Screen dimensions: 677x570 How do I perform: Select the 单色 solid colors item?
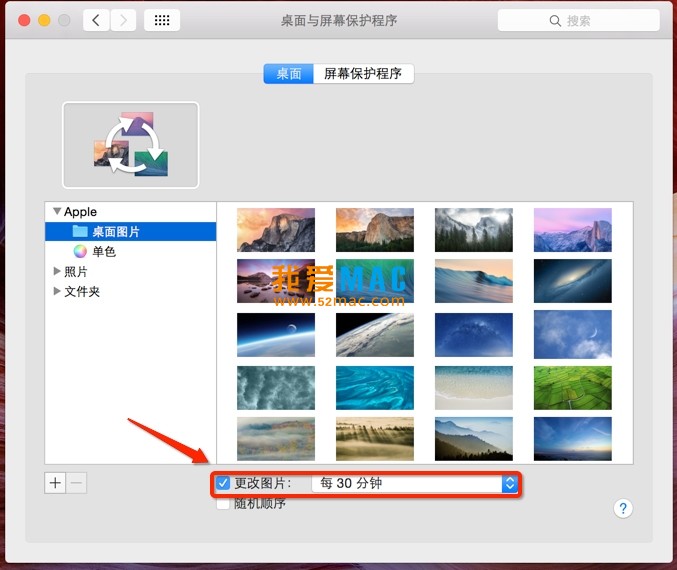[130, 251]
